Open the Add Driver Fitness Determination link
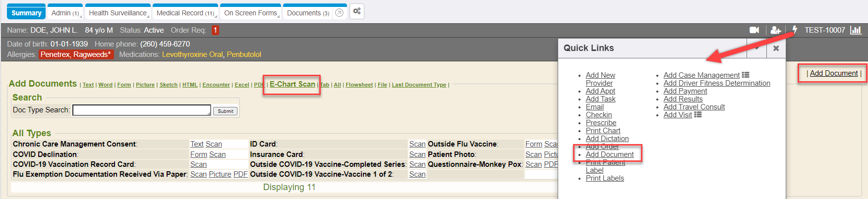The image size is (868, 199). pos(716,83)
